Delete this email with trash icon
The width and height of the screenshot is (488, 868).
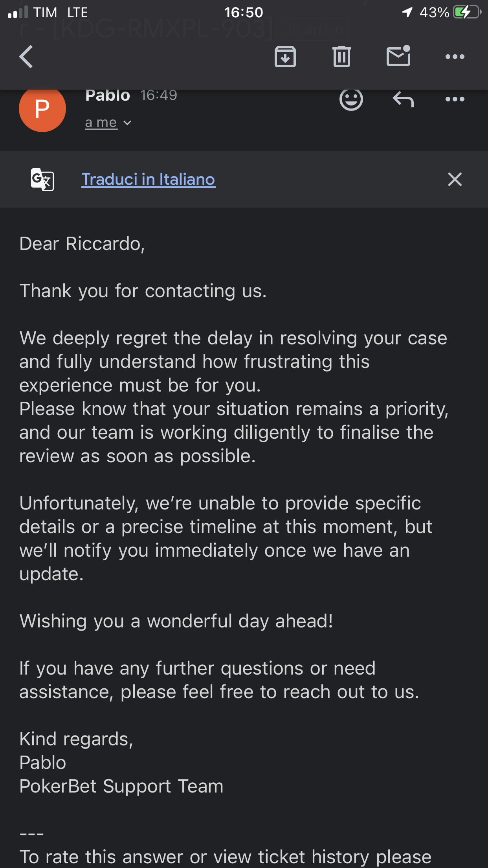(341, 57)
